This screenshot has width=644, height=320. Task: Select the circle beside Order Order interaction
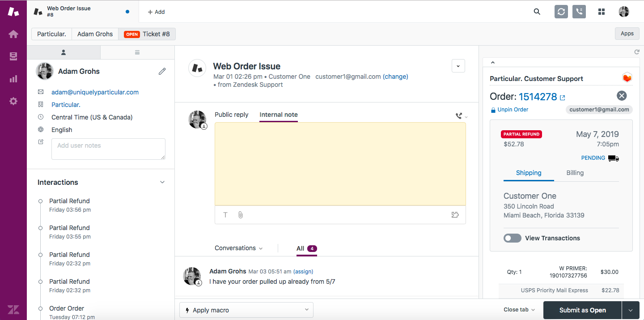click(41, 309)
